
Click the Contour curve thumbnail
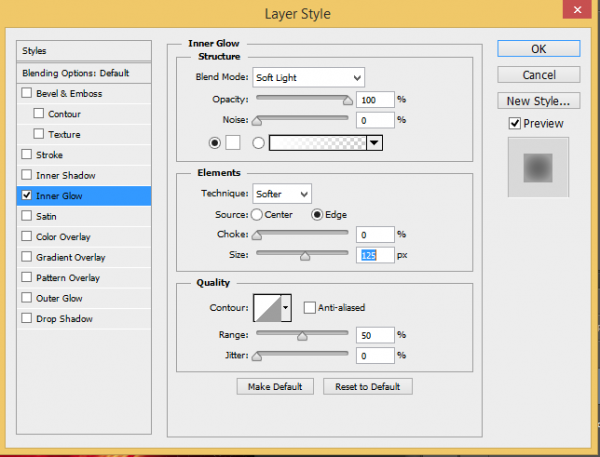click(x=266, y=309)
